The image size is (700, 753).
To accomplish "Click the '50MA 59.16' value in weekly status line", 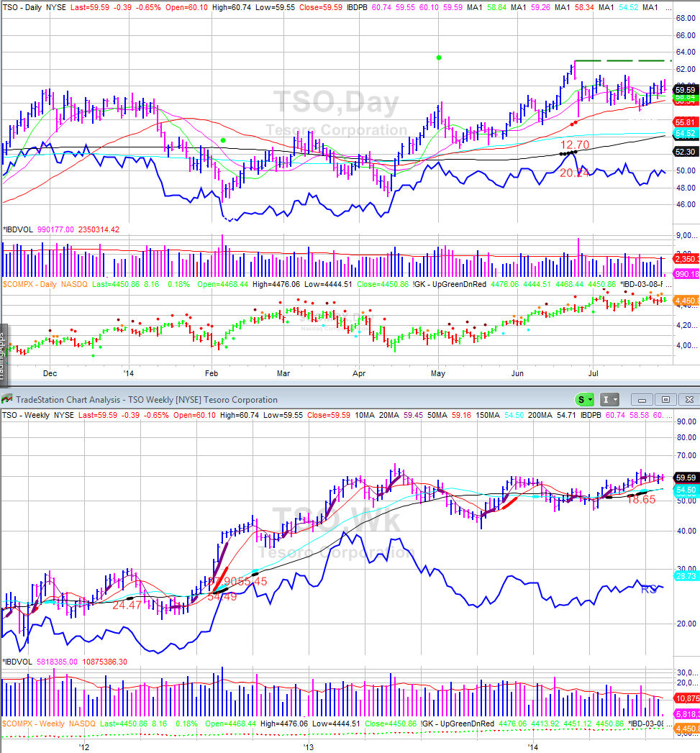I will 449,415.
